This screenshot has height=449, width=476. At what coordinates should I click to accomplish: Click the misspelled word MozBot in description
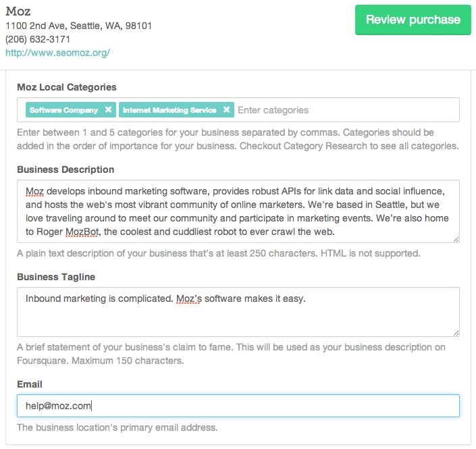82,232
